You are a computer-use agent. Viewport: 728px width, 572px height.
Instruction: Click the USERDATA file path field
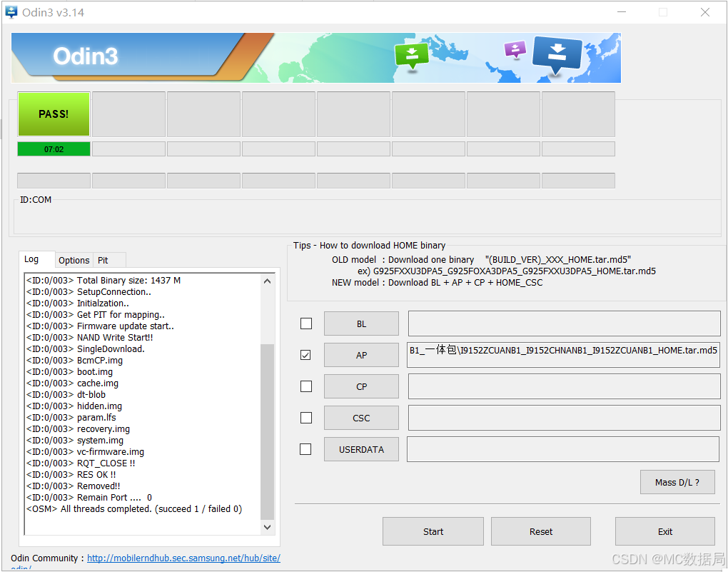pos(563,449)
